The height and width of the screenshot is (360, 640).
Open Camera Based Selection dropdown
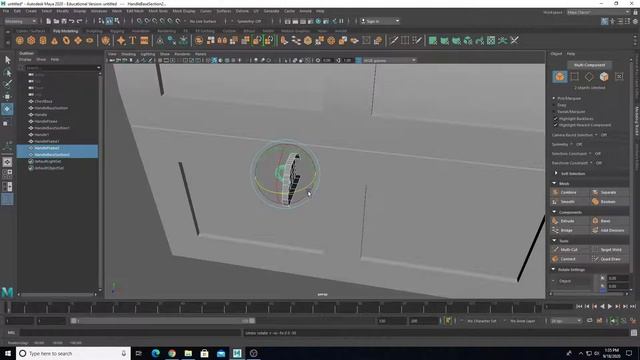pyautogui.click(x=596, y=135)
